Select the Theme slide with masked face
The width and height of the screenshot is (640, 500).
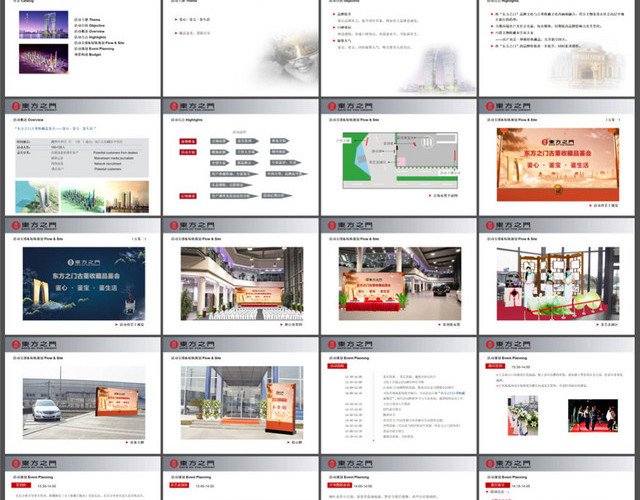[240, 48]
